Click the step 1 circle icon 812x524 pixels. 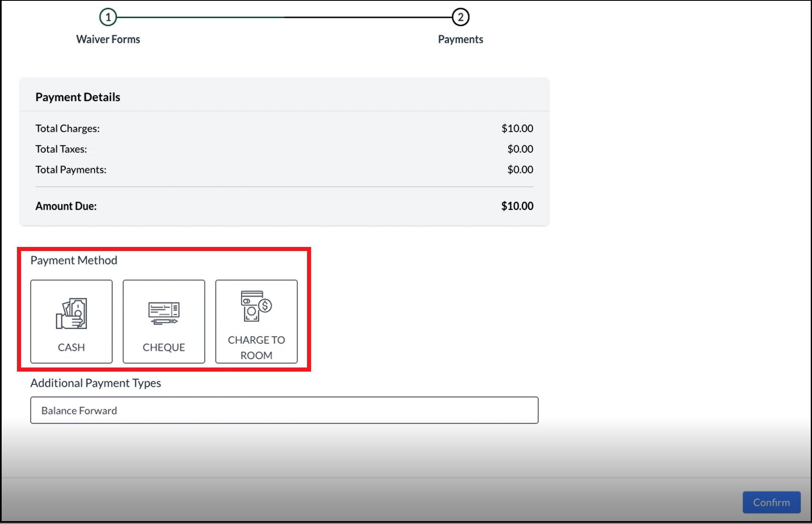[x=109, y=17]
